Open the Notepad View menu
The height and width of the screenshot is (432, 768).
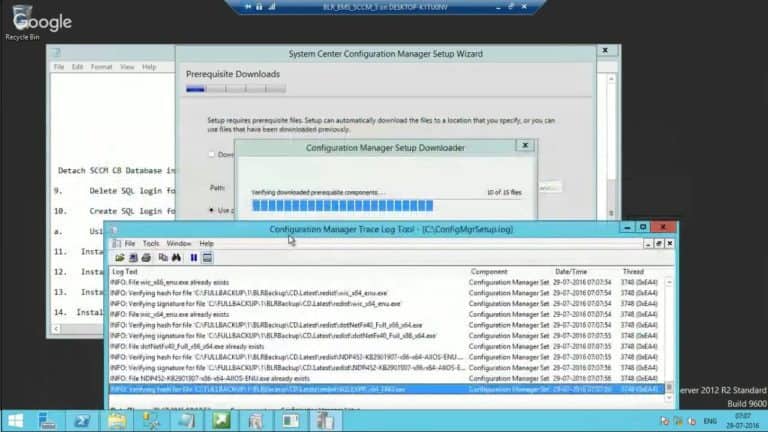(127, 67)
